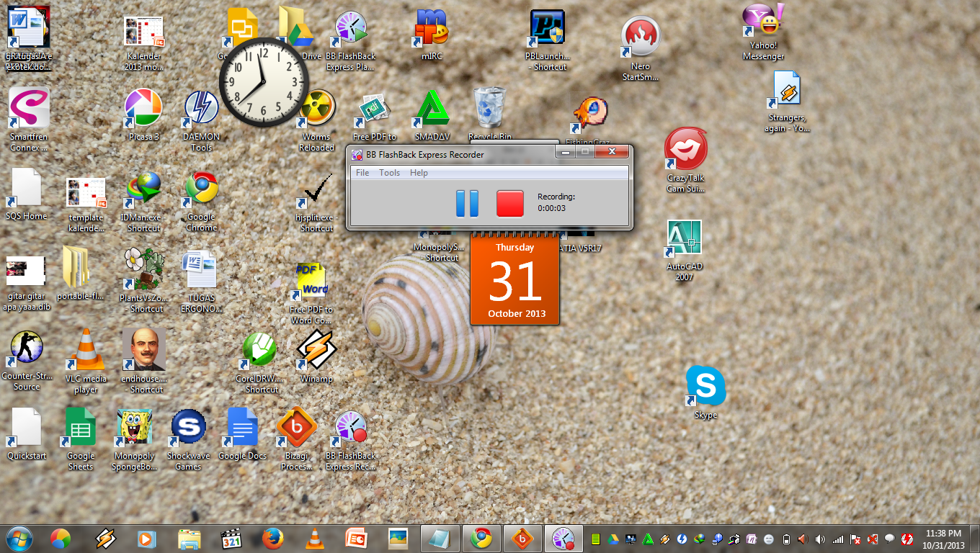
Task: Open Picasa 3 desktop icon
Action: point(143,115)
